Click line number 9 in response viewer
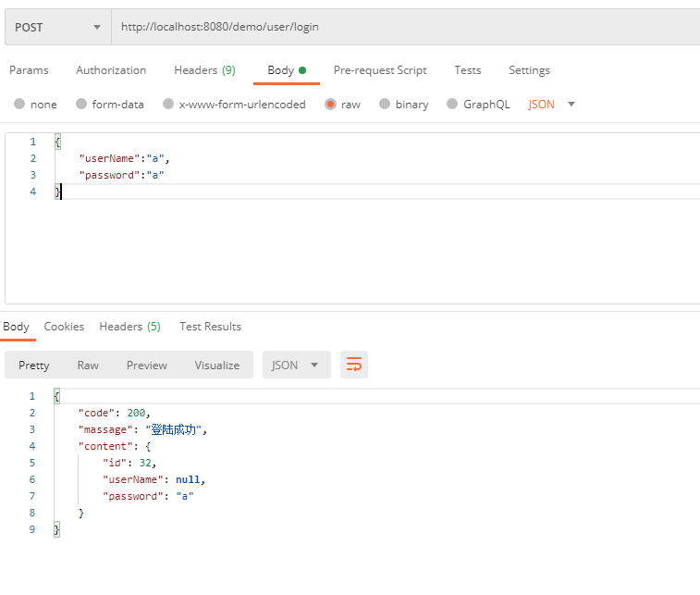 (x=32, y=529)
